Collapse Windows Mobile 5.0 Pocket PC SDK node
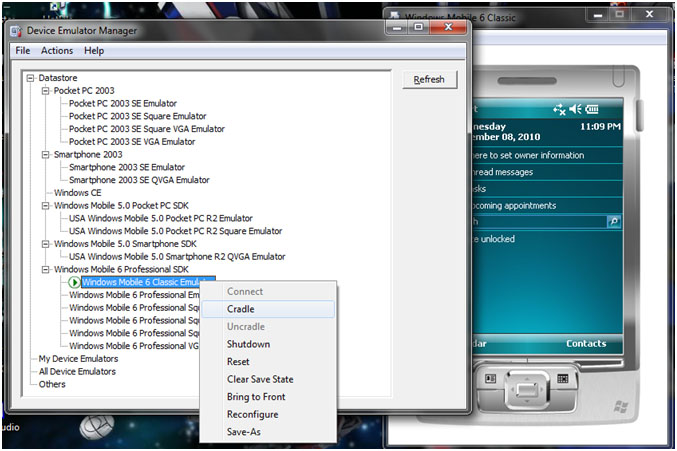677x451 pixels. pyautogui.click(x=45, y=206)
